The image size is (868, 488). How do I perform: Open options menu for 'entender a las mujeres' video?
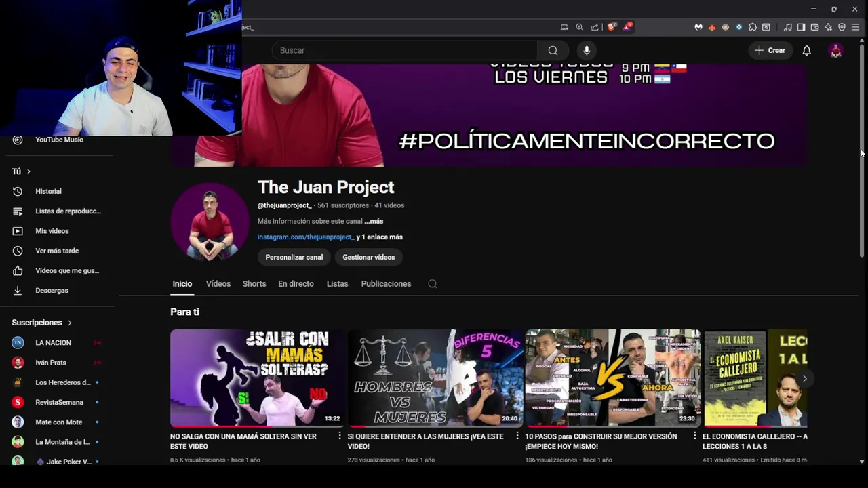(x=517, y=436)
